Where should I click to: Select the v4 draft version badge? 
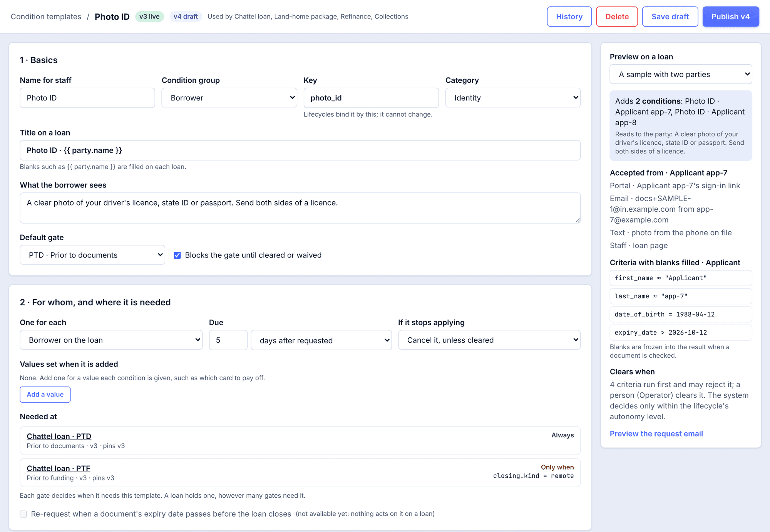pyautogui.click(x=186, y=17)
